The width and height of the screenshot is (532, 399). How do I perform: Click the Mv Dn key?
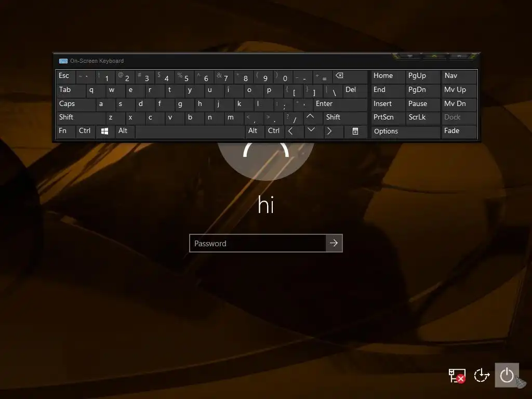click(x=459, y=104)
